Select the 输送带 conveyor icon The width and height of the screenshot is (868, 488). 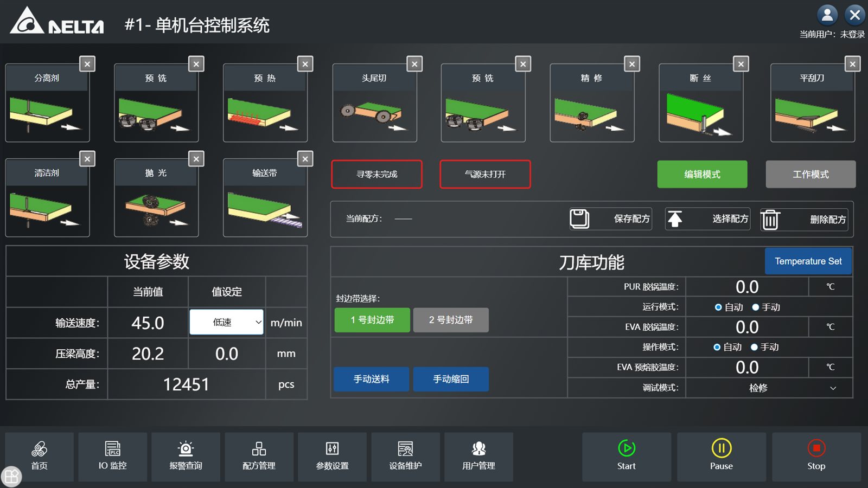(265, 198)
